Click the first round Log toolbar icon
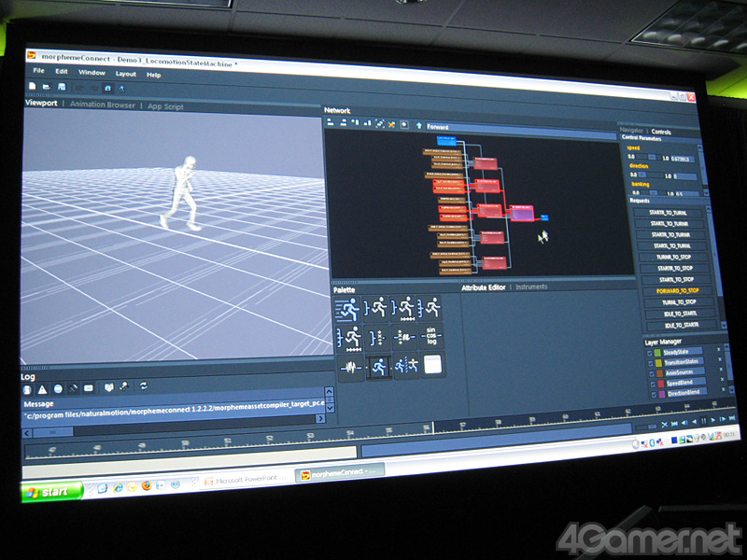Image resolution: width=747 pixels, height=560 pixels. click(28, 390)
